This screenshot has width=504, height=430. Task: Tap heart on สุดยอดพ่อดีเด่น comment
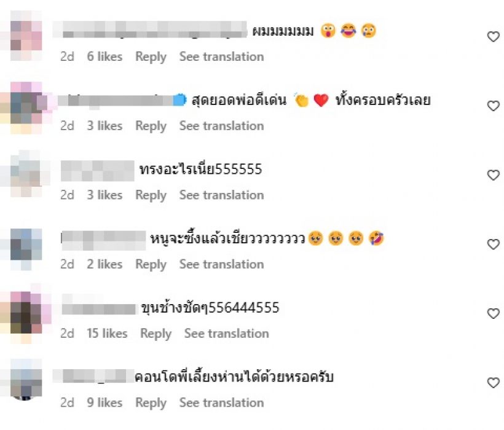(x=493, y=106)
